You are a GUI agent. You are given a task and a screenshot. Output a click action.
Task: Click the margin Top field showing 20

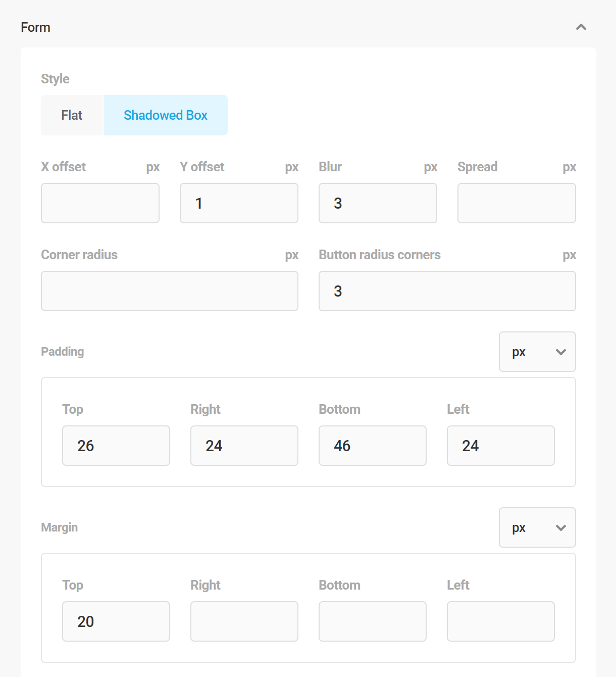[x=116, y=621]
